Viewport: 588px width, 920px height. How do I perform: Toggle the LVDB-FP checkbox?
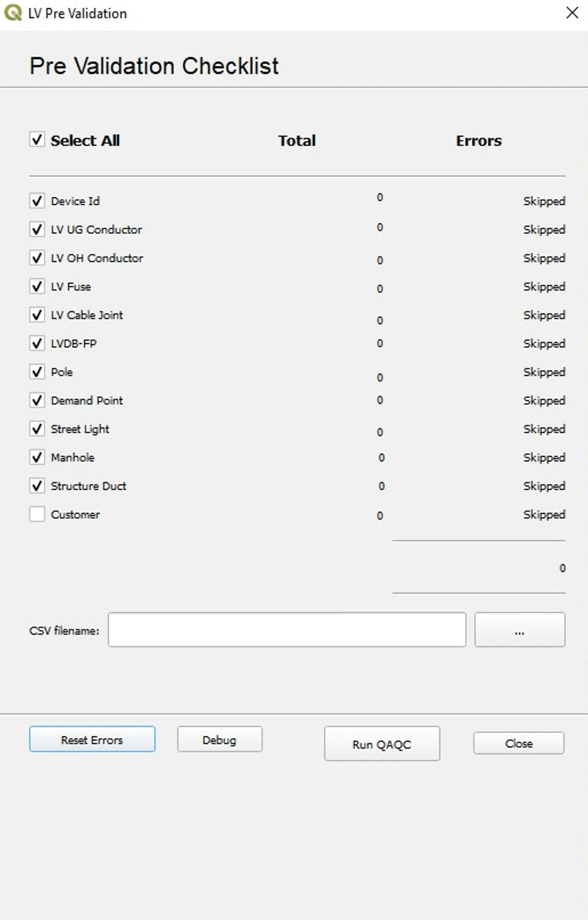(x=37, y=343)
